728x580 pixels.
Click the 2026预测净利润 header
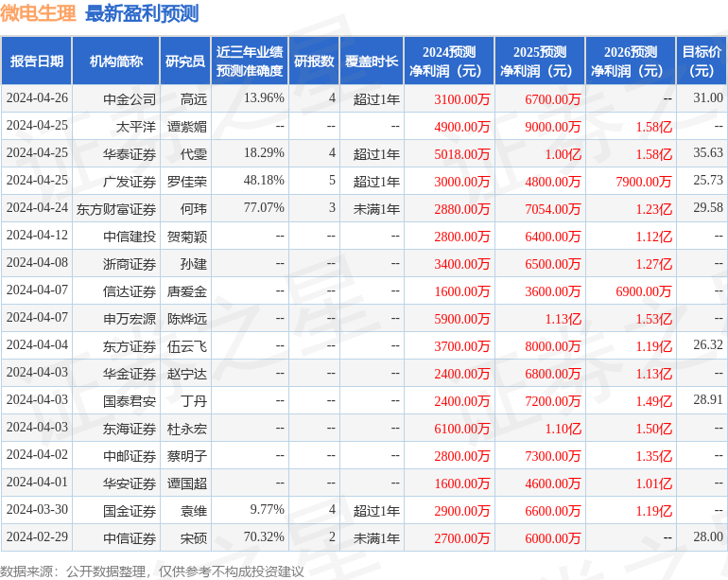(x=631, y=61)
